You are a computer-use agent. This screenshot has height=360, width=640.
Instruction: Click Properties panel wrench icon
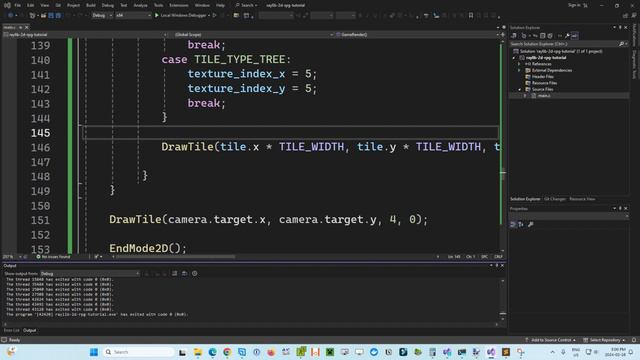pos(531,224)
